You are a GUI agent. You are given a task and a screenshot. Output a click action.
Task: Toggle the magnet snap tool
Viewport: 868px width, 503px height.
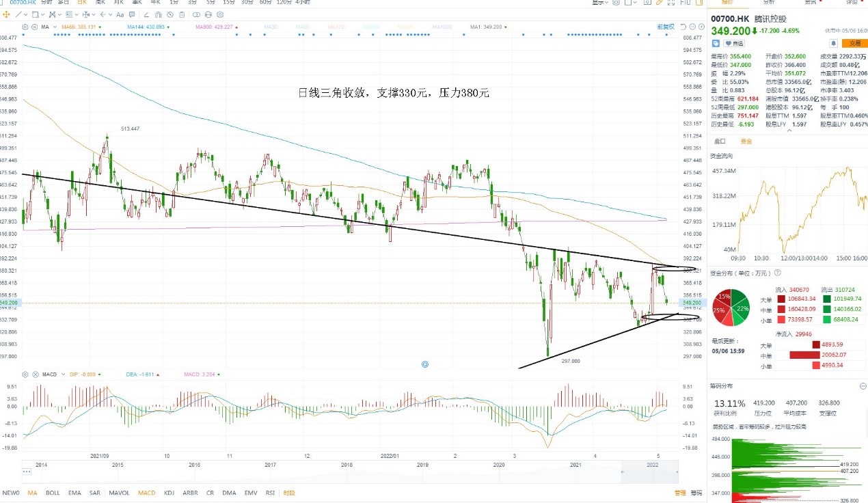(158, 15)
